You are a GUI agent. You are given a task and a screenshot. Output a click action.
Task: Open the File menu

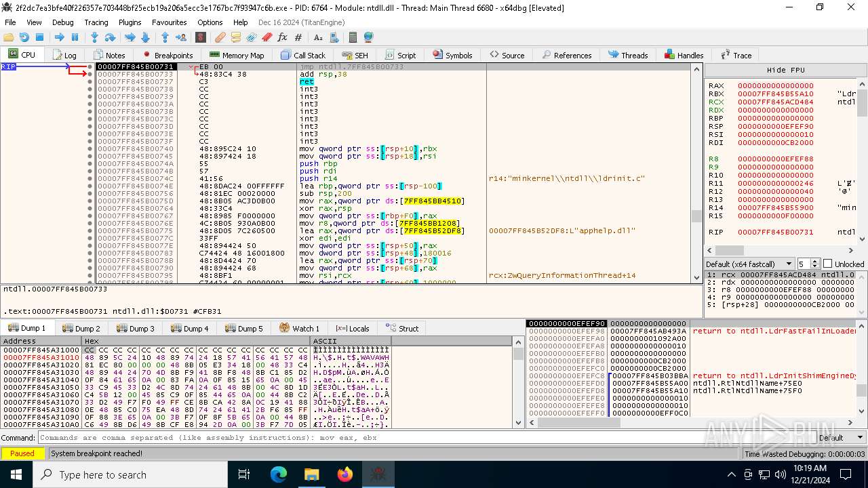pos(10,22)
